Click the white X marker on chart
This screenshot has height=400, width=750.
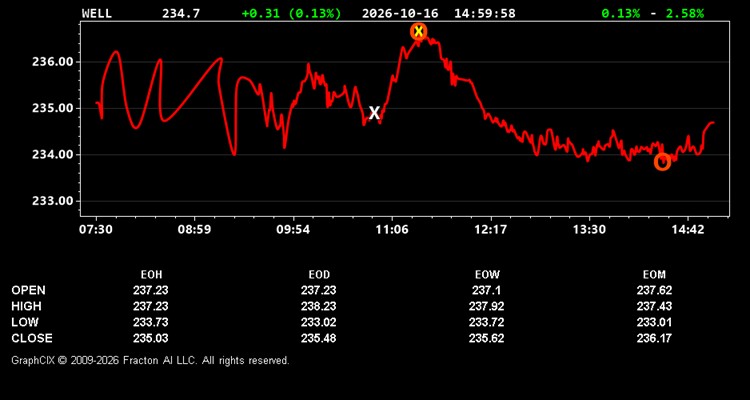pyautogui.click(x=374, y=113)
